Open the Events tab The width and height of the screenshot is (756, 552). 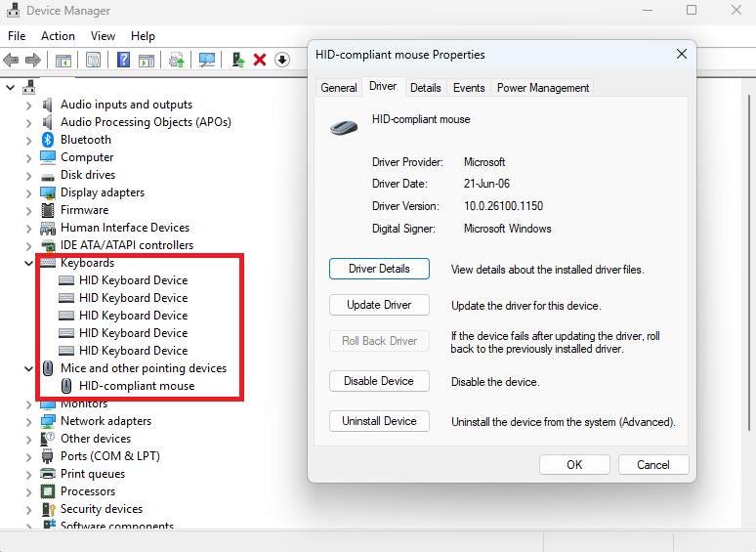(469, 88)
